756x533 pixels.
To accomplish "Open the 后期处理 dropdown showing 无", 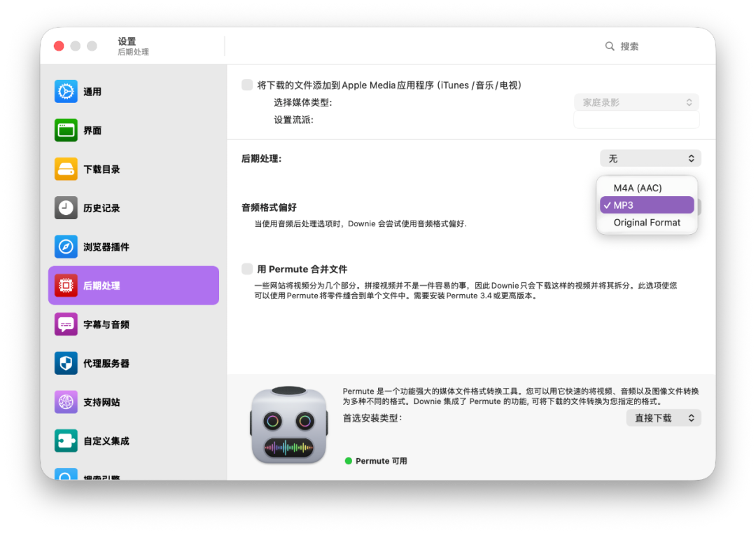I will 650,158.
